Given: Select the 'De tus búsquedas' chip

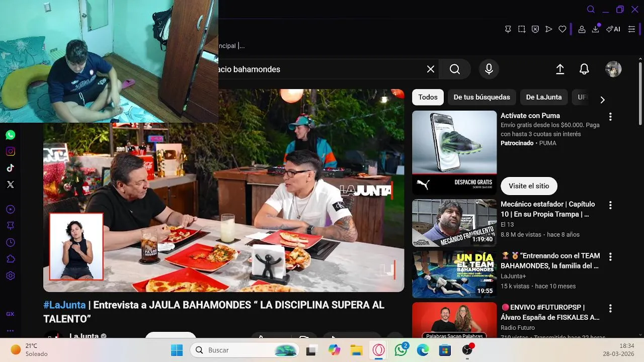Looking at the screenshot, I should click(481, 97).
